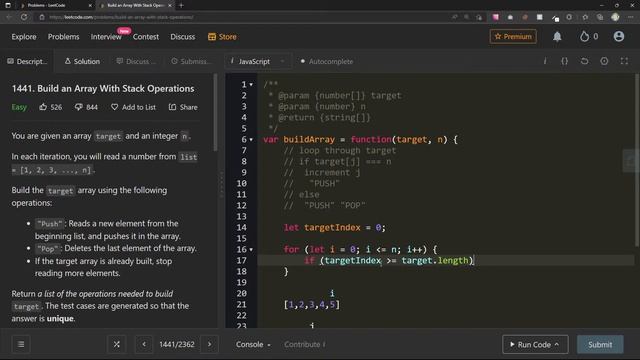Open editor info icon
The height and width of the screenshot is (360, 640).
[x=545, y=61]
